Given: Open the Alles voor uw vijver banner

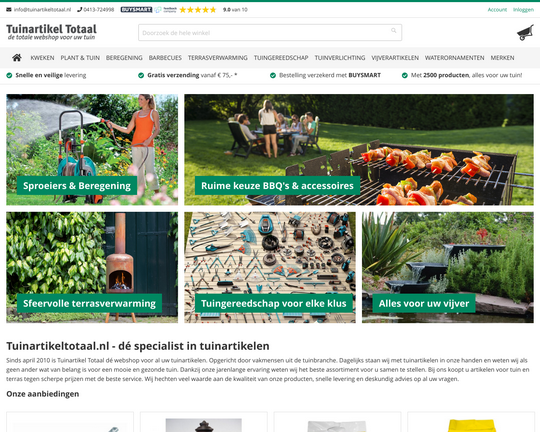Looking at the screenshot, I should tap(448, 267).
